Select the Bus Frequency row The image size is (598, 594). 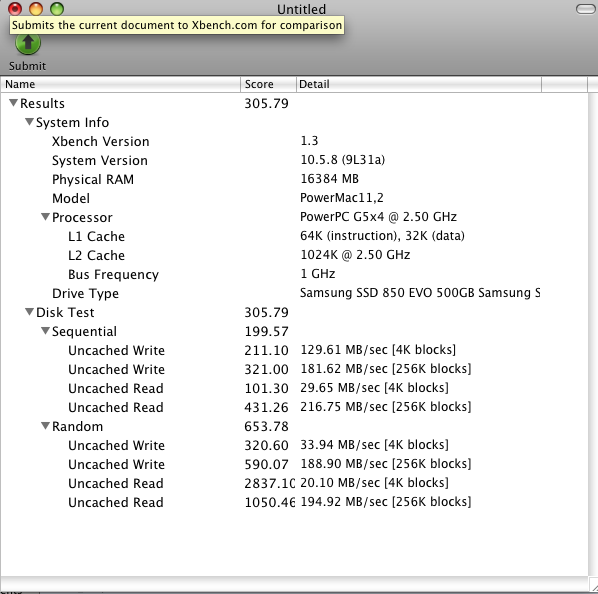294,274
